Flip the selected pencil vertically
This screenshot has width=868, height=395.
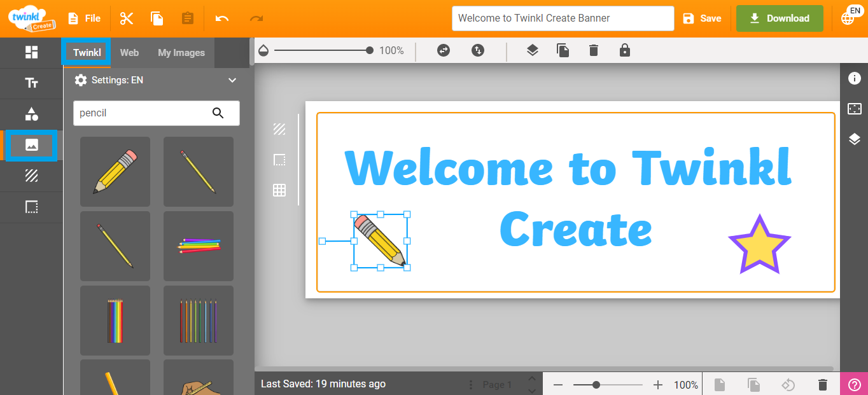[x=478, y=50]
